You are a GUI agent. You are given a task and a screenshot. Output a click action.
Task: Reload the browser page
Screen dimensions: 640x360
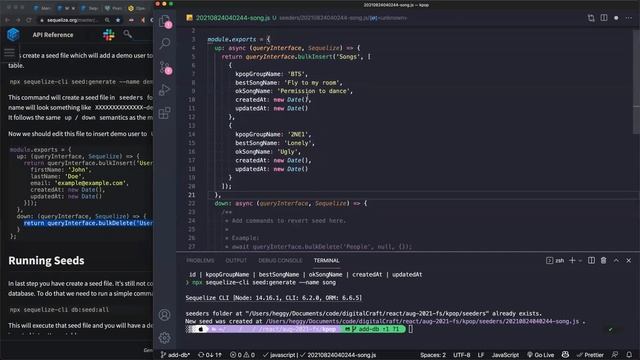click(x=29, y=20)
